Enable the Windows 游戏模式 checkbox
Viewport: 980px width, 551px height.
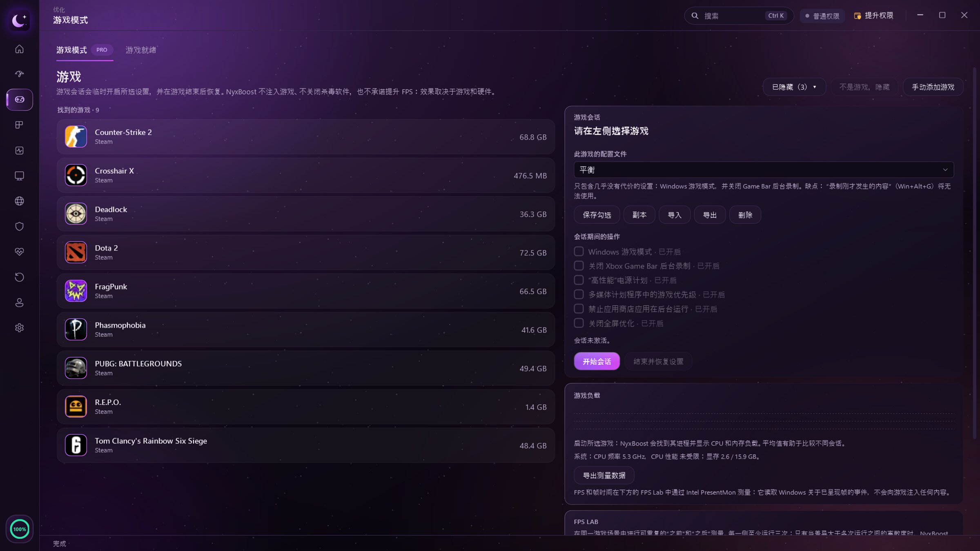coord(579,251)
